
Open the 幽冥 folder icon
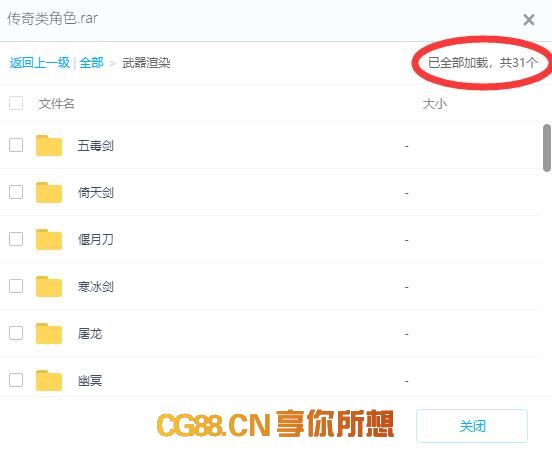[49, 381]
